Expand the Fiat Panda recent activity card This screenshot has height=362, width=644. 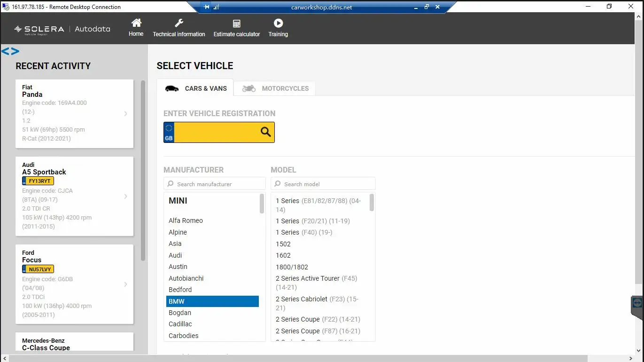(125, 113)
